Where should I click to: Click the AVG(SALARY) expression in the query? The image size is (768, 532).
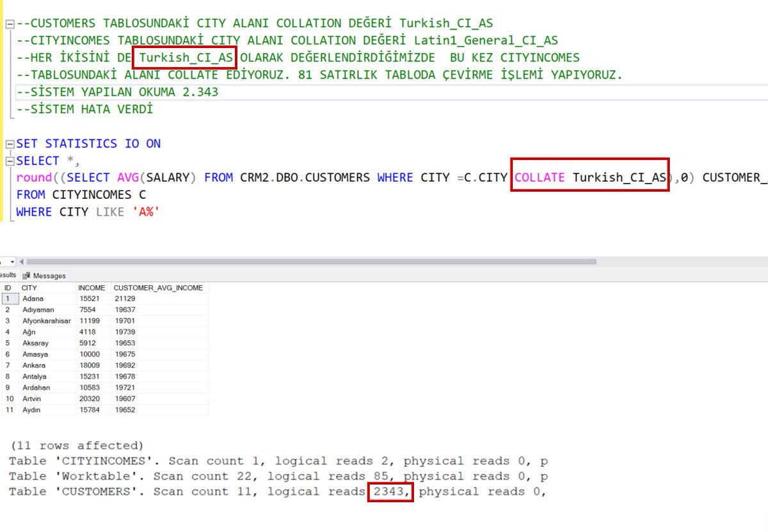[157, 178]
